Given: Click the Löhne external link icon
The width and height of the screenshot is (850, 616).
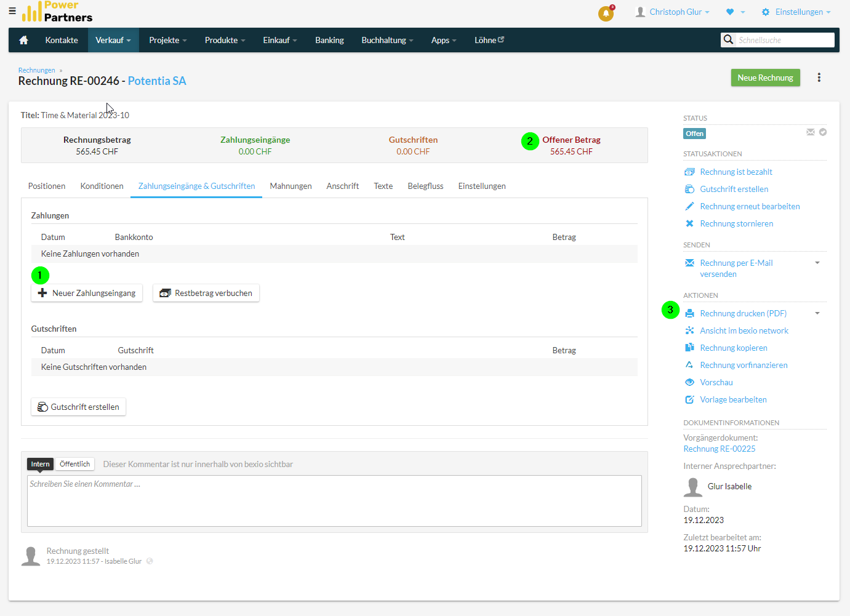Looking at the screenshot, I should tap(501, 39).
